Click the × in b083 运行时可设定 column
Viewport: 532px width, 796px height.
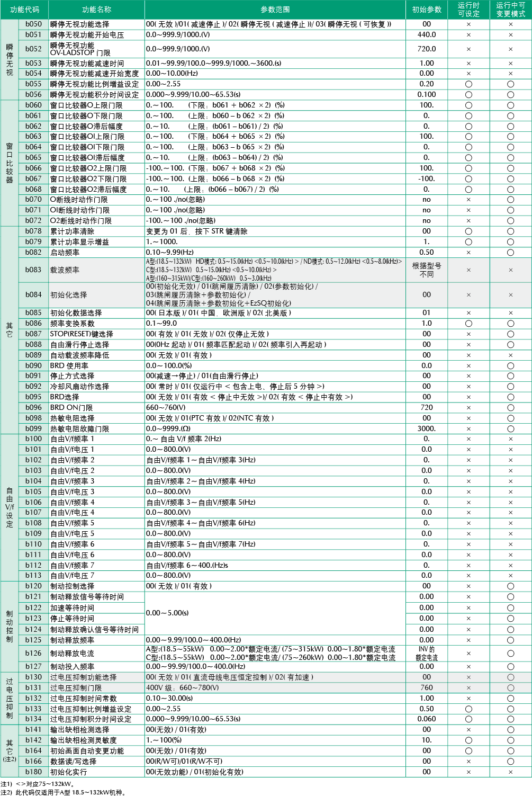pos(468,270)
